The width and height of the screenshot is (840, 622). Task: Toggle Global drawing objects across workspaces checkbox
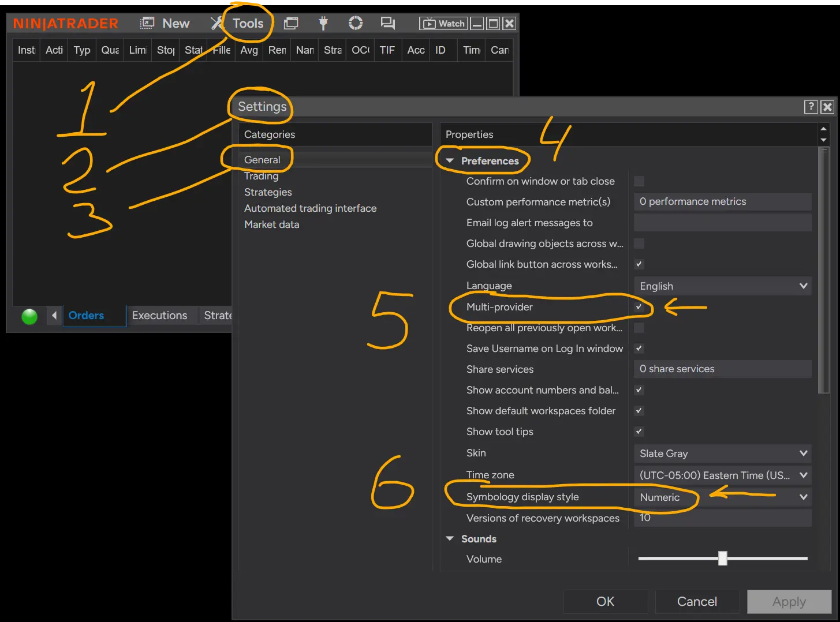[x=639, y=243]
